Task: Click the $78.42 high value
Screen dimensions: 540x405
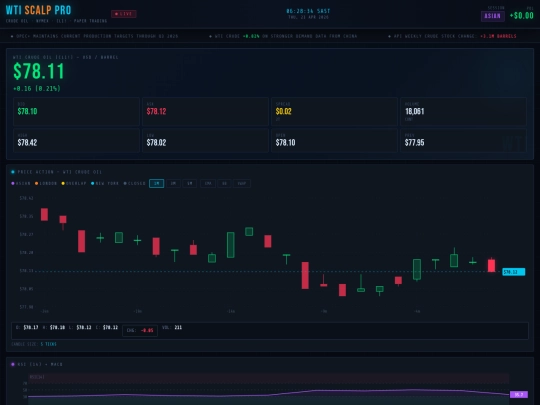Action: pyautogui.click(x=27, y=143)
